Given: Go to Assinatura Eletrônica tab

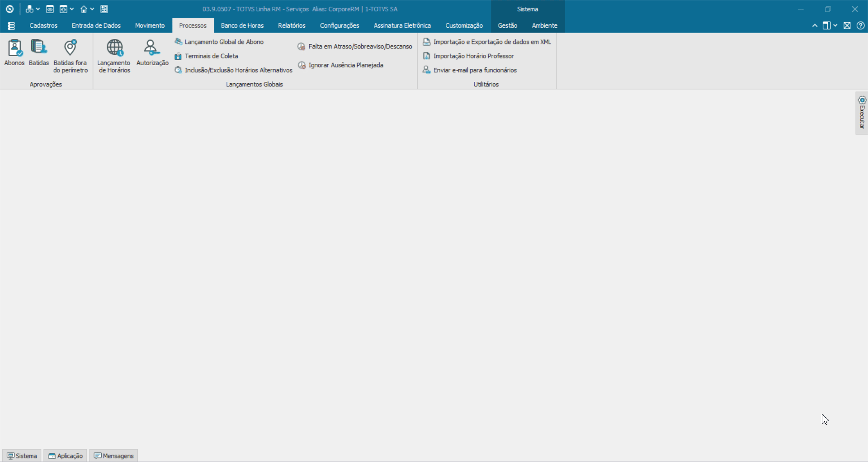Looking at the screenshot, I should tap(402, 25).
